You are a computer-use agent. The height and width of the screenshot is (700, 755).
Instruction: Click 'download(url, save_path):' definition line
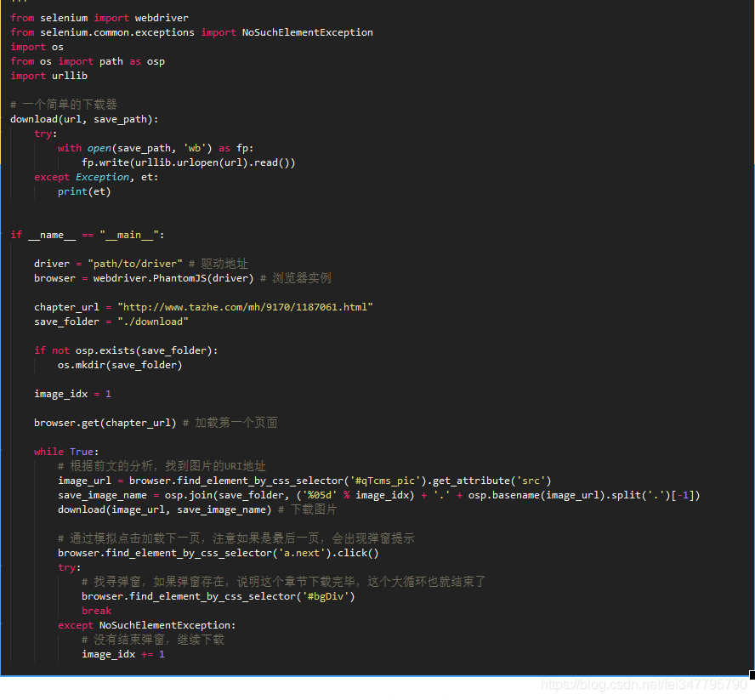pos(84,119)
